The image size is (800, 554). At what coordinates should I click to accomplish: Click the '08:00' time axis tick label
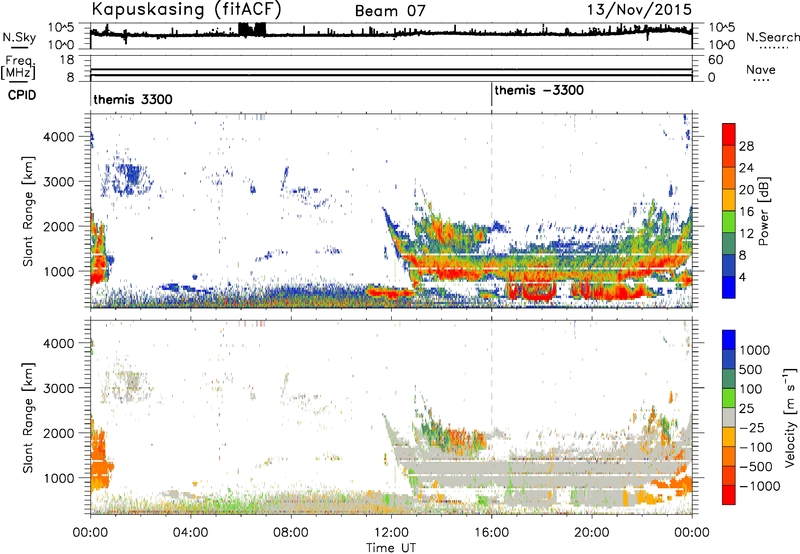[291, 533]
